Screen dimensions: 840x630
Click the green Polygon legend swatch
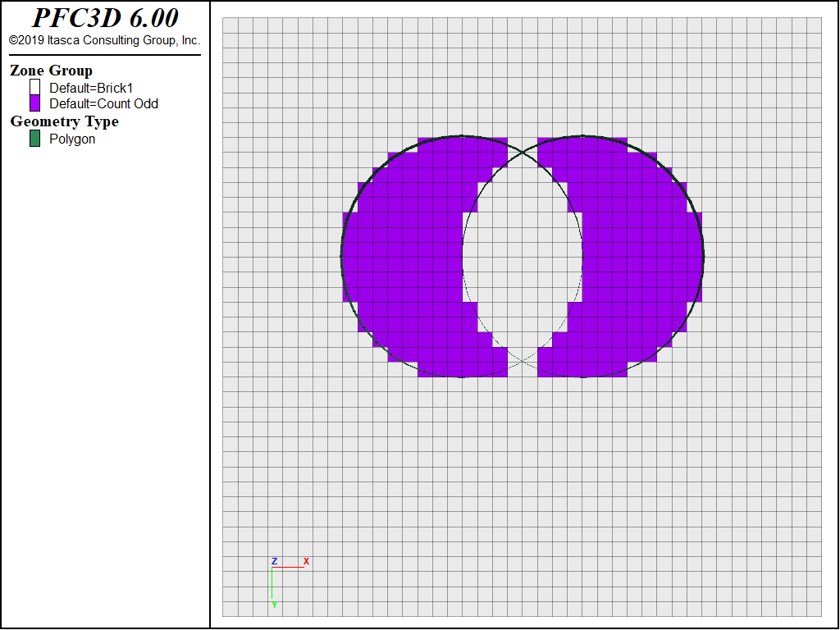click(34, 139)
